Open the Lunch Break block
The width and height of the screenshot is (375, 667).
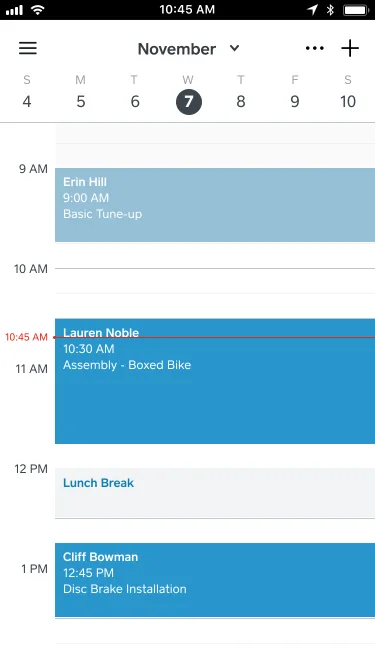point(215,493)
